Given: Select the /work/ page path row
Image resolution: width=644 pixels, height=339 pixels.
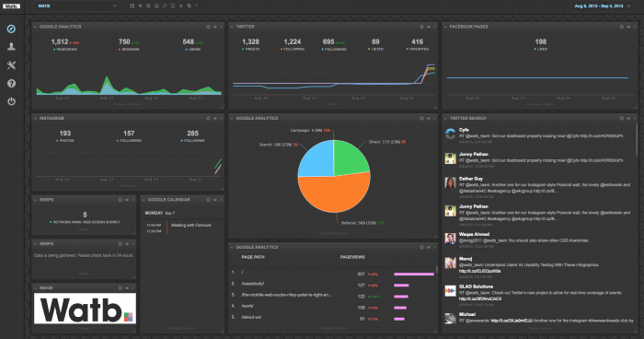Looking at the screenshot, I should point(333,307).
